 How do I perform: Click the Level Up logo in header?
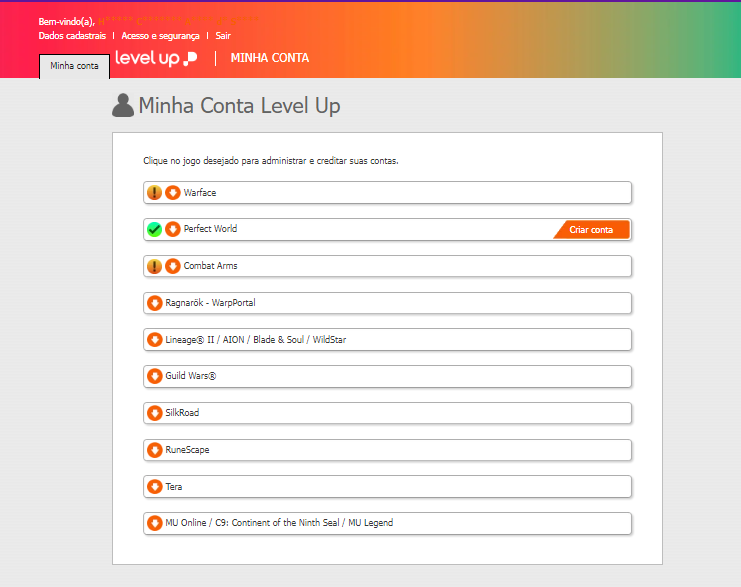156,58
